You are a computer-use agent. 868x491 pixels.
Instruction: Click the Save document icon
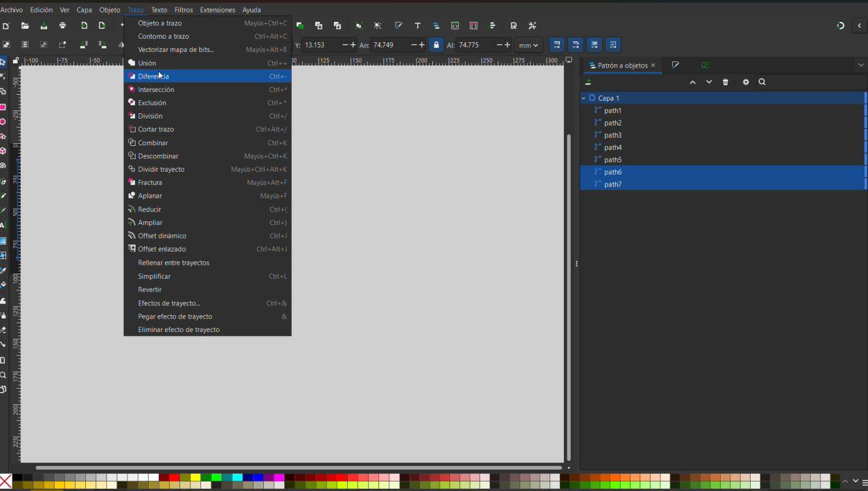(x=44, y=26)
